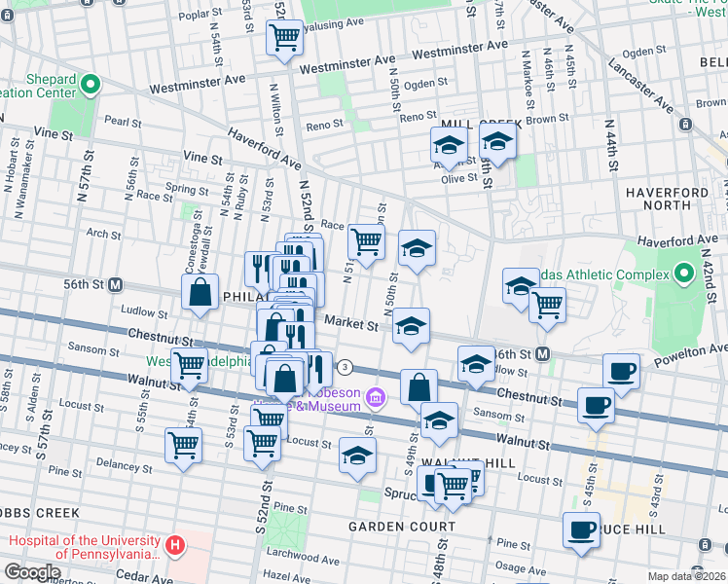This screenshot has height=584, width=728.
Task: Click the Hospital red H pin
Action: (x=175, y=545)
